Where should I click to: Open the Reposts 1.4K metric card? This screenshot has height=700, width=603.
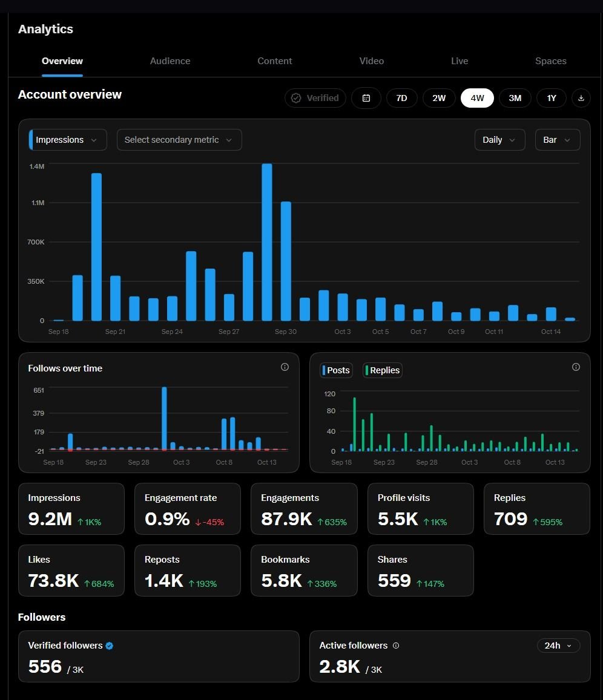188,571
